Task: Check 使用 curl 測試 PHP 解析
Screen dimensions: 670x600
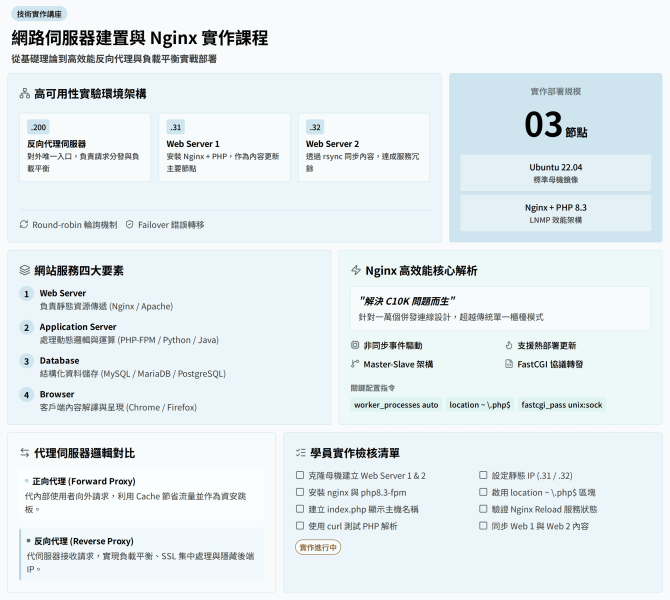Action: click(x=300, y=526)
